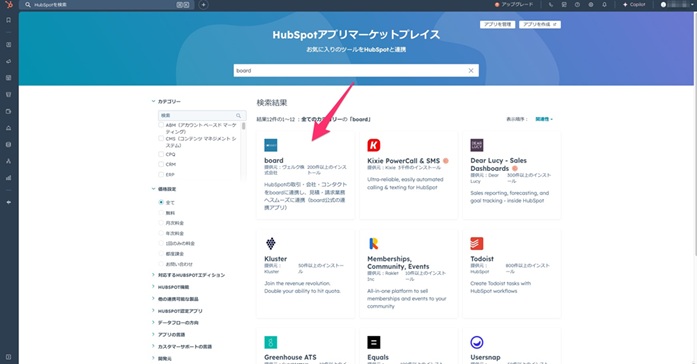This screenshot has width=697, height=364.
Task: Open the Kluster app title
Action: tap(276, 259)
